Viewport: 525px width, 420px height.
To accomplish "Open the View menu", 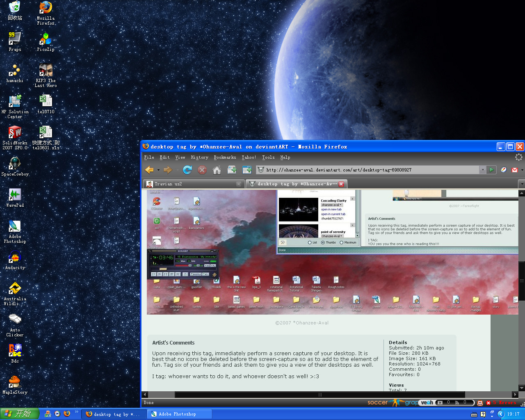I will point(180,157).
